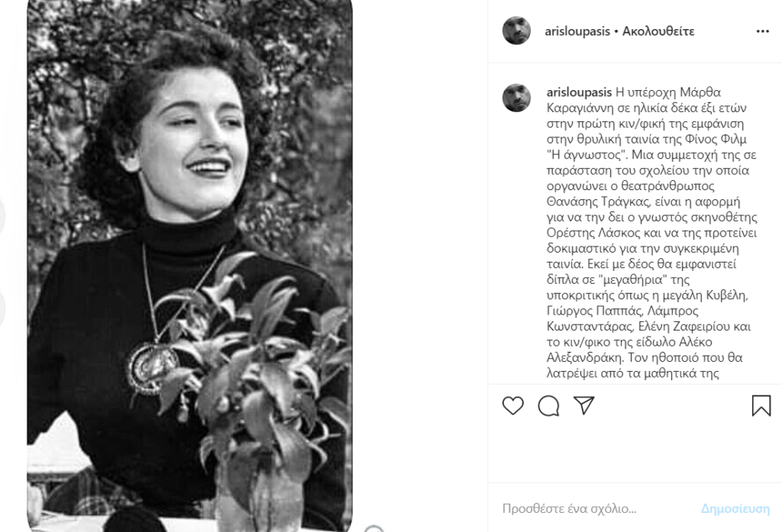The width and height of the screenshot is (782, 532).
Task: Click the black-and-white photo of the woman
Action: coord(189,266)
